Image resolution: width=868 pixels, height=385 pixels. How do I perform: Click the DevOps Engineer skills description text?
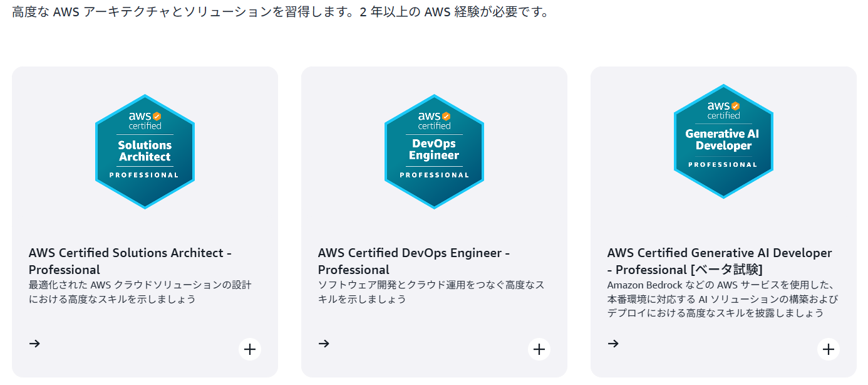(x=431, y=291)
